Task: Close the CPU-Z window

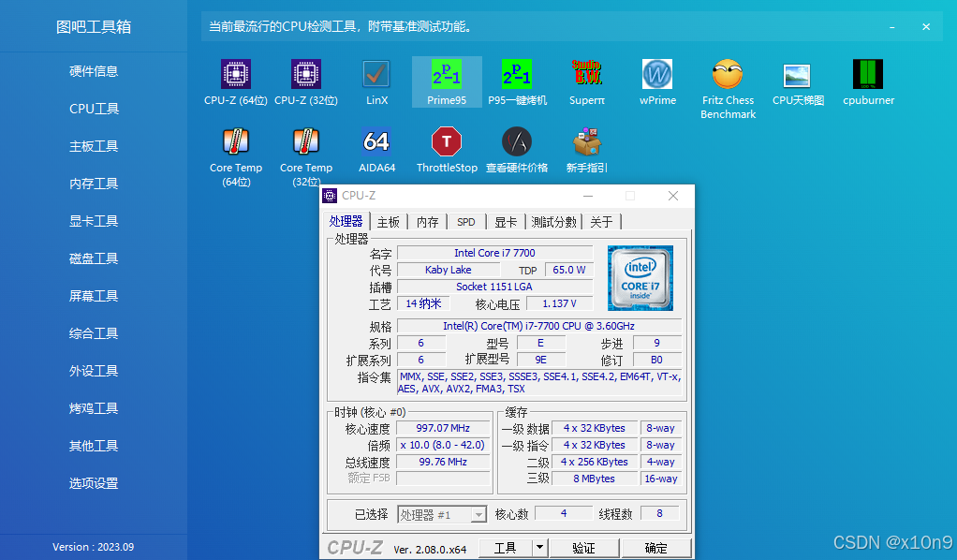Action: pos(672,196)
